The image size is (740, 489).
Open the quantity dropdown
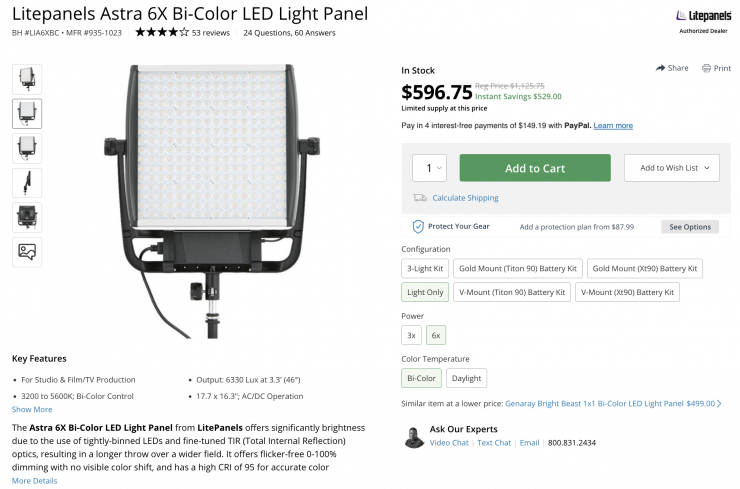(x=431, y=168)
